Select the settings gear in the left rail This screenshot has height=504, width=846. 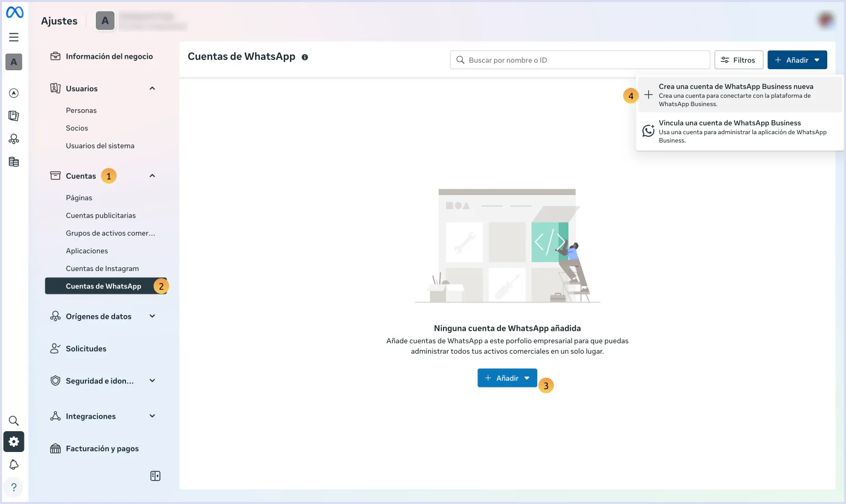click(14, 442)
